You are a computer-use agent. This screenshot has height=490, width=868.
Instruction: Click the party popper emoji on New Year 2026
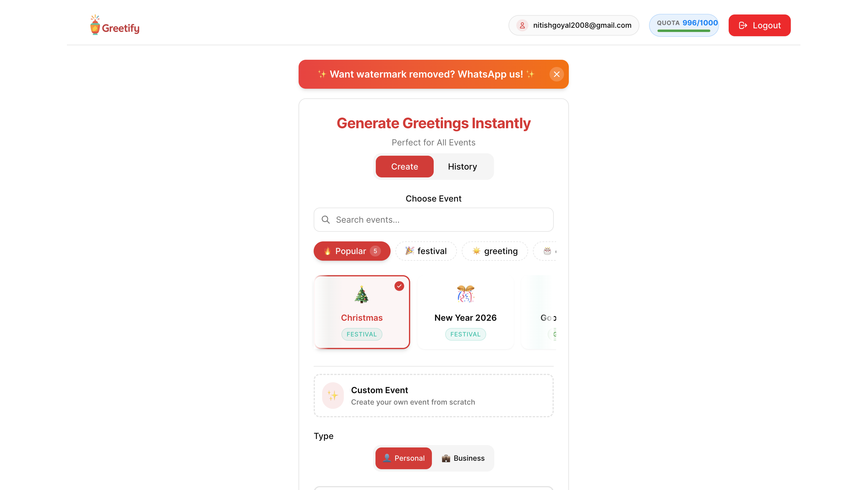tap(465, 293)
